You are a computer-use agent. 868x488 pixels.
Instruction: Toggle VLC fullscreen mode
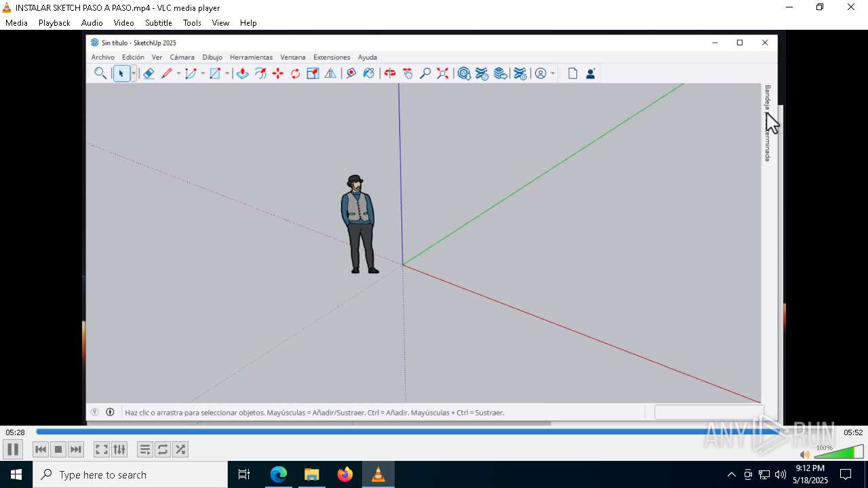[101, 449]
